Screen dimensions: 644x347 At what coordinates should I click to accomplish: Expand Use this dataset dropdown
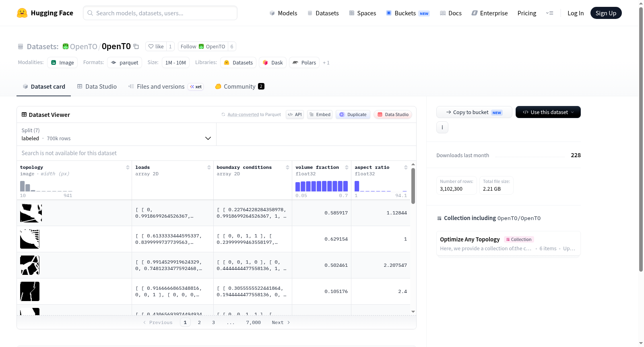[548, 112]
